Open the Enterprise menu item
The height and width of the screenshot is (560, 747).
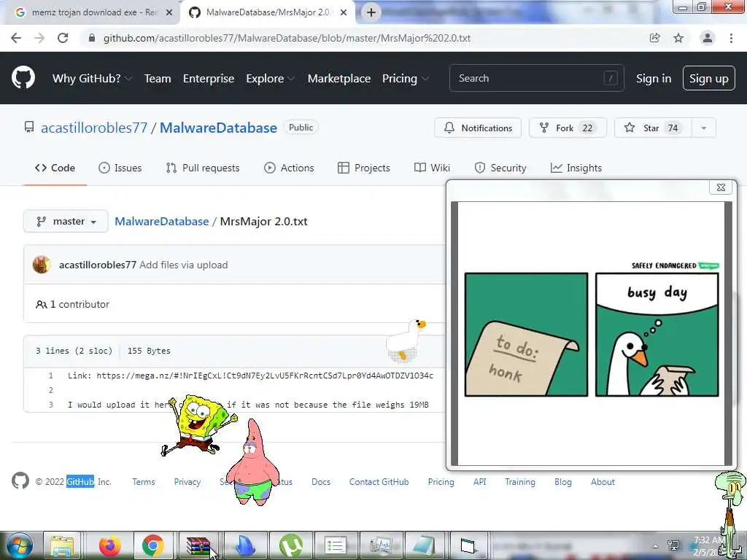click(209, 79)
